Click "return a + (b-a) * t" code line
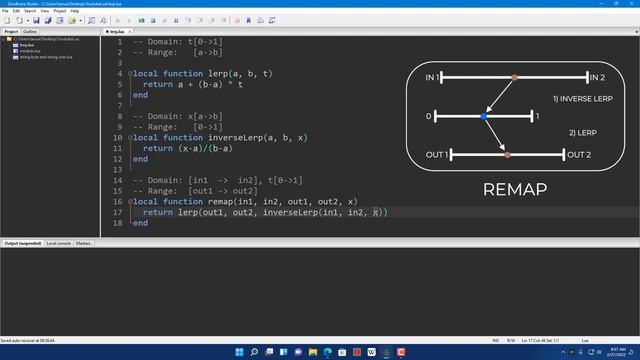The height and width of the screenshot is (360, 640). pyautogui.click(x=193, y=84)
